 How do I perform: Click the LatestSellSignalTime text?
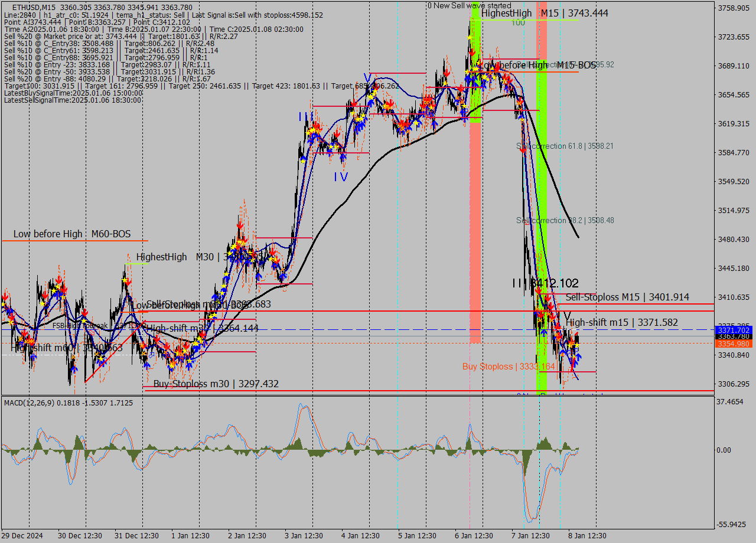[x=73, y=100]
